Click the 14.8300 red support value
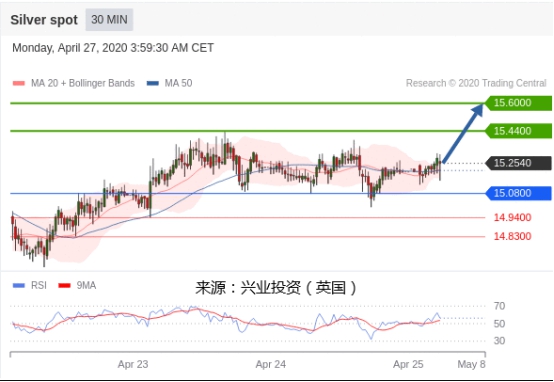554x382 pixels. click(x=512, y=236)
